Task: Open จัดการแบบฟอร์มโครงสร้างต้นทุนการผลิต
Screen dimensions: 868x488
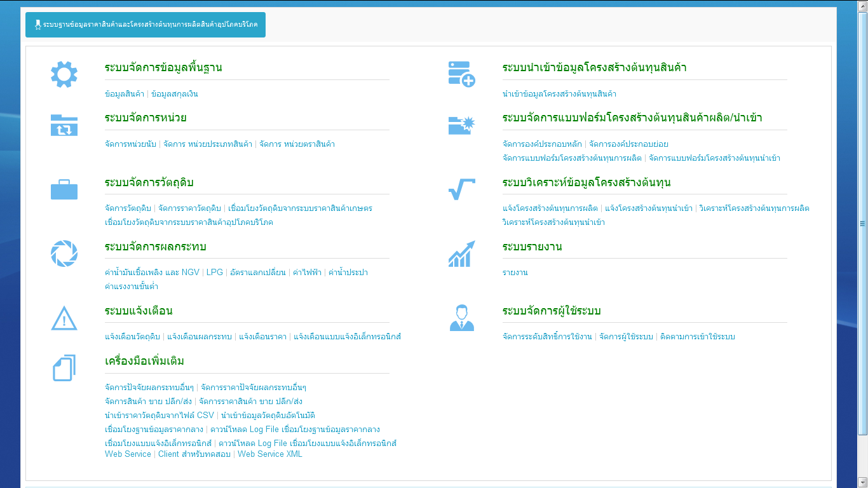Action: pyautogui.click(x=572, y=158)
